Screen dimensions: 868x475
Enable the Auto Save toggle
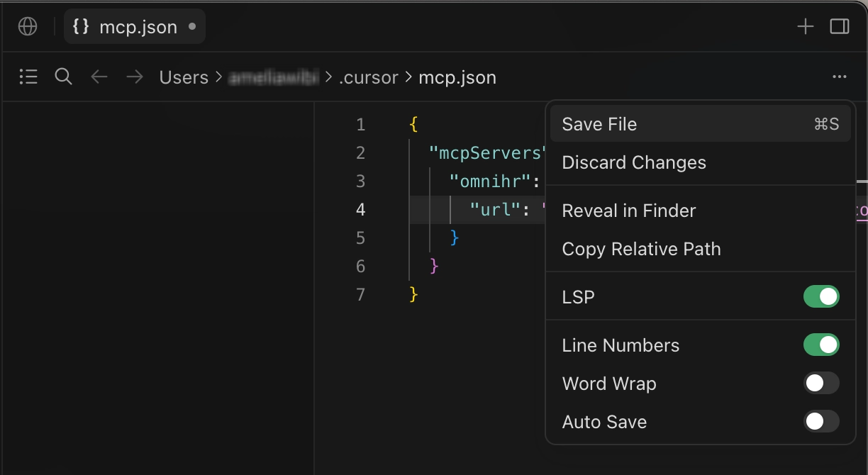821,422
